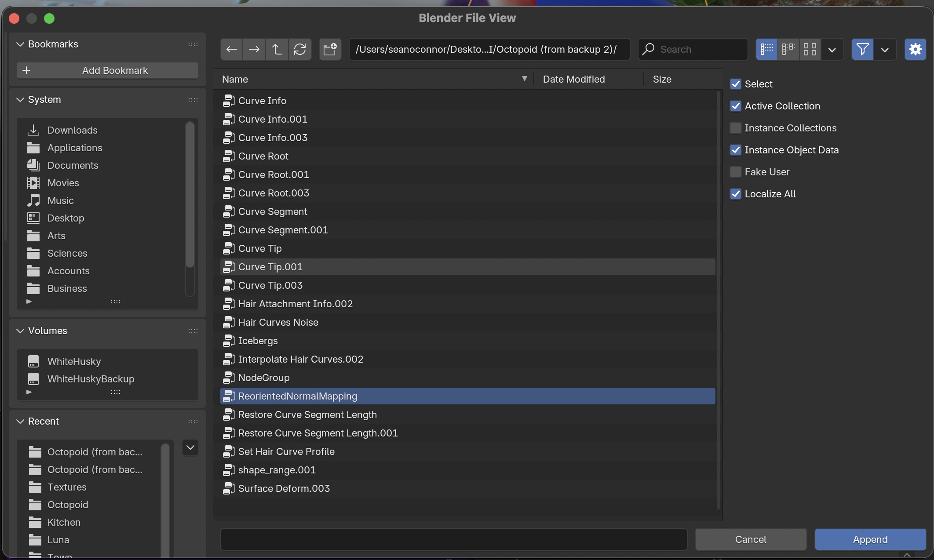The image size is (934, 560).
Task: Click the Append button
Action: pos(870,539)
